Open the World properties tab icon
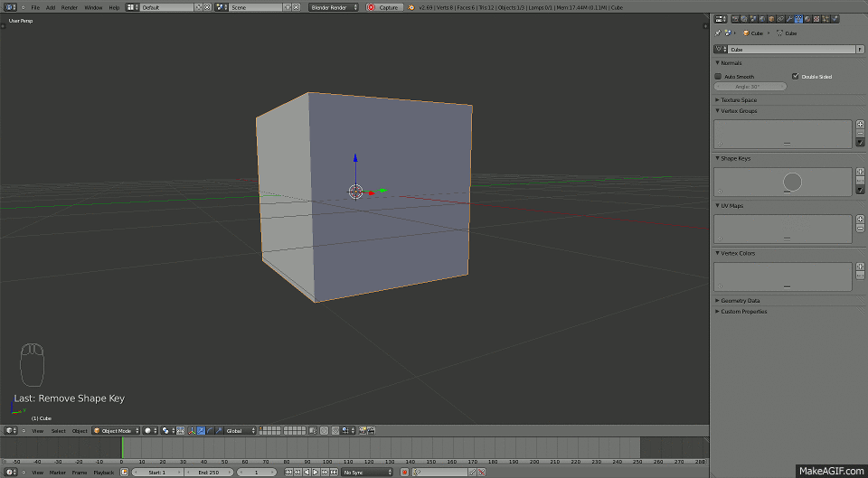The image size is (868, 478). 761,19
